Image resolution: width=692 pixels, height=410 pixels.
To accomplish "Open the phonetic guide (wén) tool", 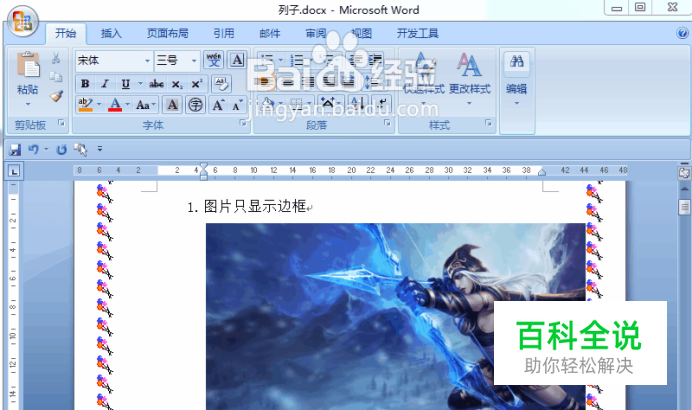I will 214,60.
